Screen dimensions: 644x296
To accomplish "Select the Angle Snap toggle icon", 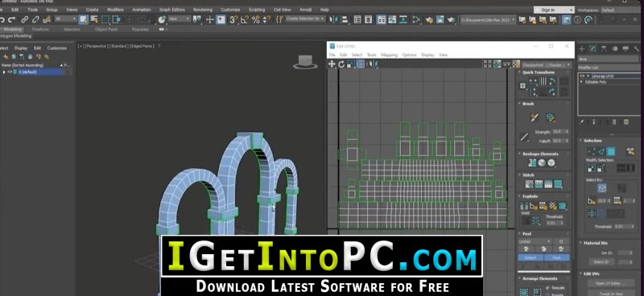I will coord(245,19).
